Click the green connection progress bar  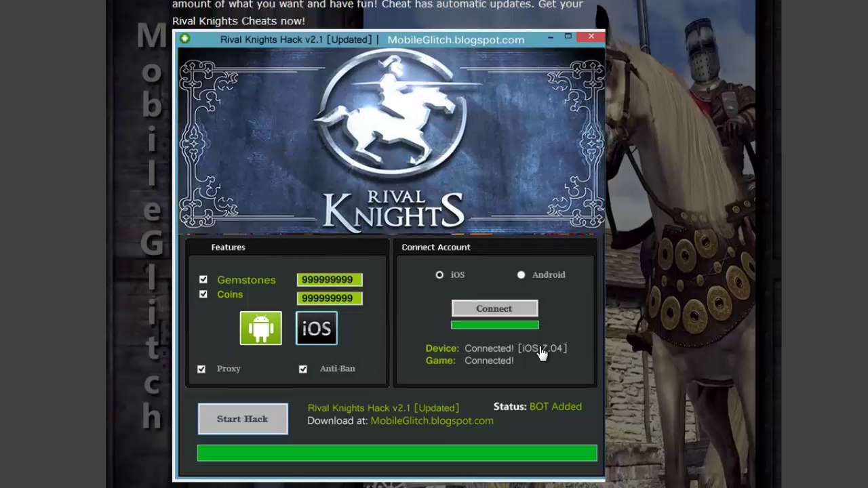(x=495, y=325)
